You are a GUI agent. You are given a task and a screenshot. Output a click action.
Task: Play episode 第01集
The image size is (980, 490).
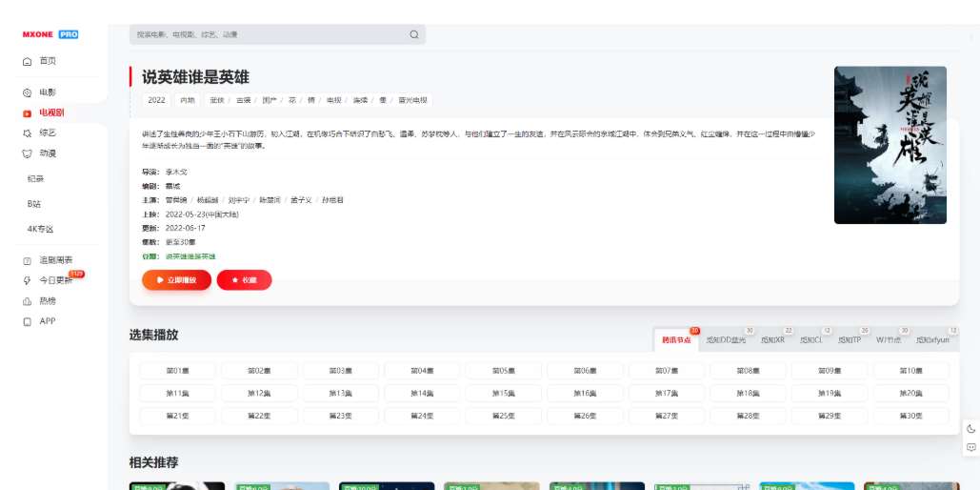click(177, 371)
